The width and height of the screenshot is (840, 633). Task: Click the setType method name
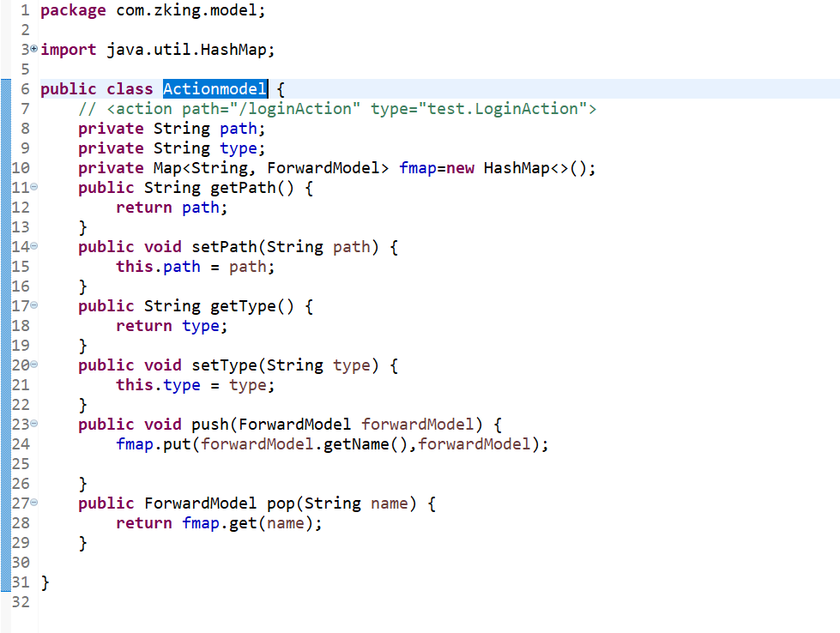[225, 365]
